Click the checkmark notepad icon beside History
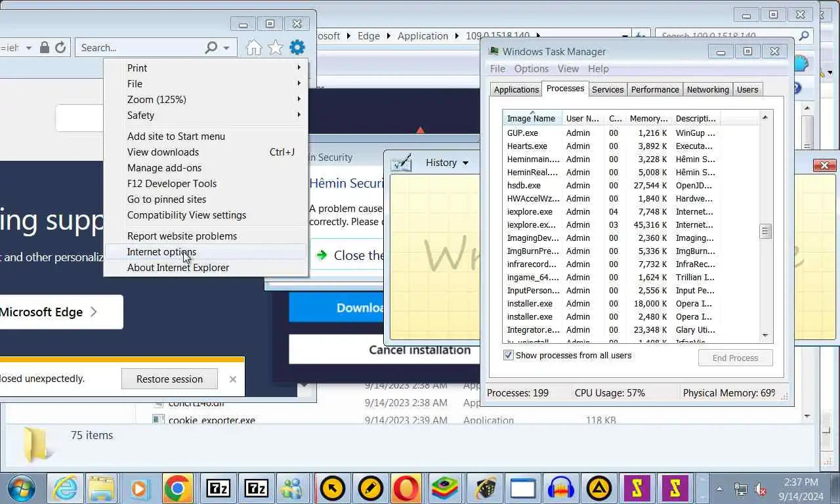The width and height of the screenshot is (840, 504). (401, 162)
